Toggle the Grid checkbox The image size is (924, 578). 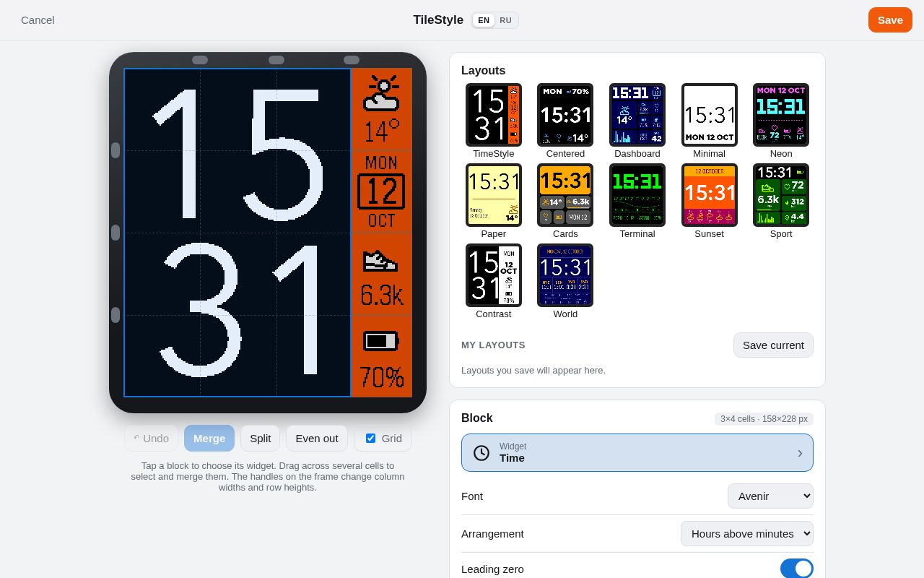point(371,439)
